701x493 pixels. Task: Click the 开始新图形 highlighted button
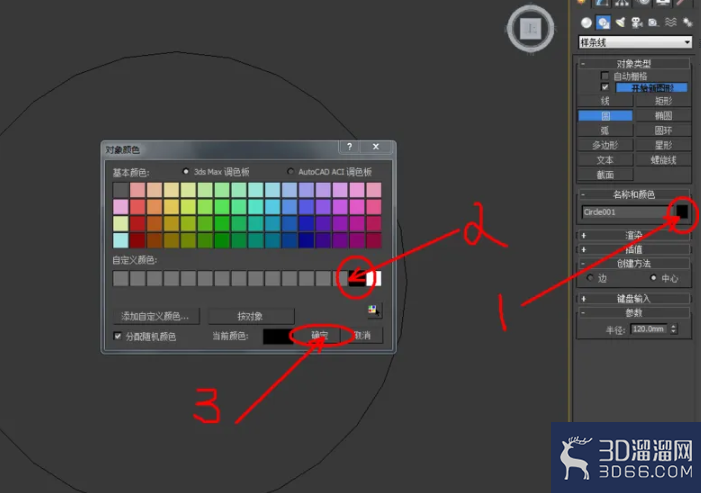651,88
